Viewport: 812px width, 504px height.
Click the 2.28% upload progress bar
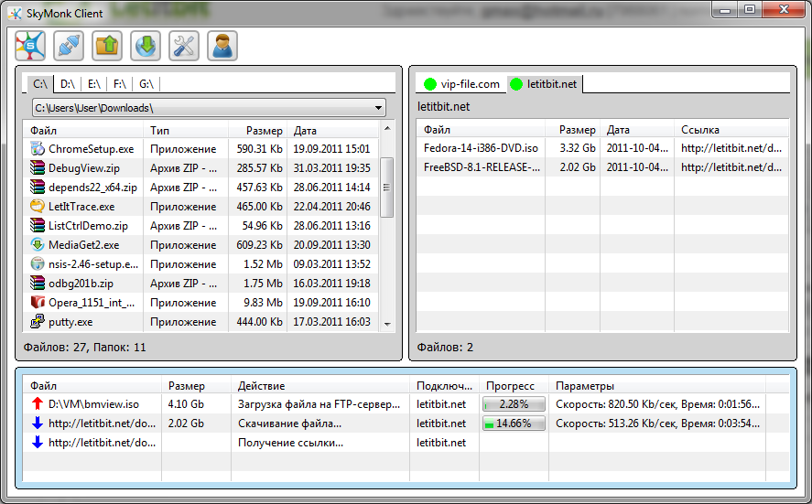[514, 404]
